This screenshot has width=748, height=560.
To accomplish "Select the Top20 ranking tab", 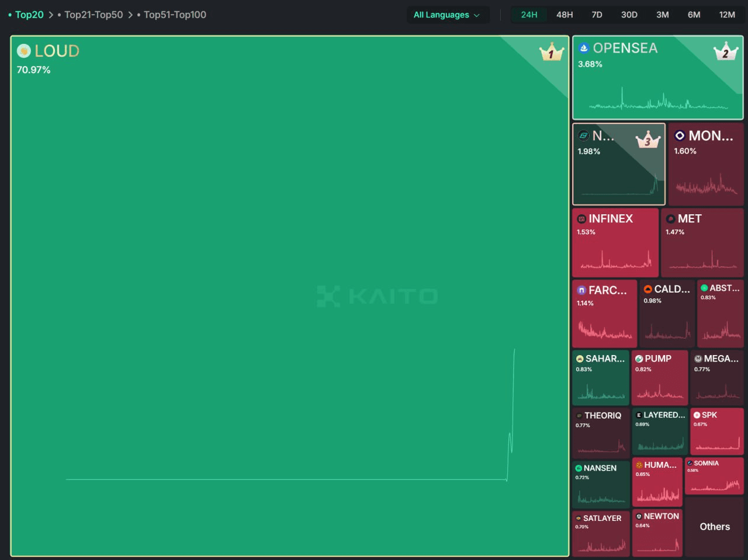I will (29, 15).
